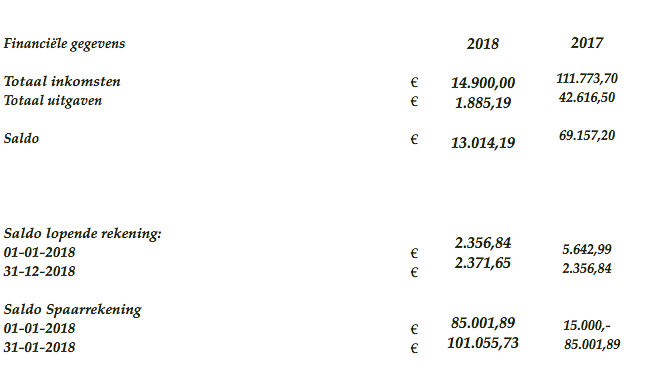The width and height of the screenshot is (645, 373).
Task: Select the 2018 column header
Action: [483, 44]
